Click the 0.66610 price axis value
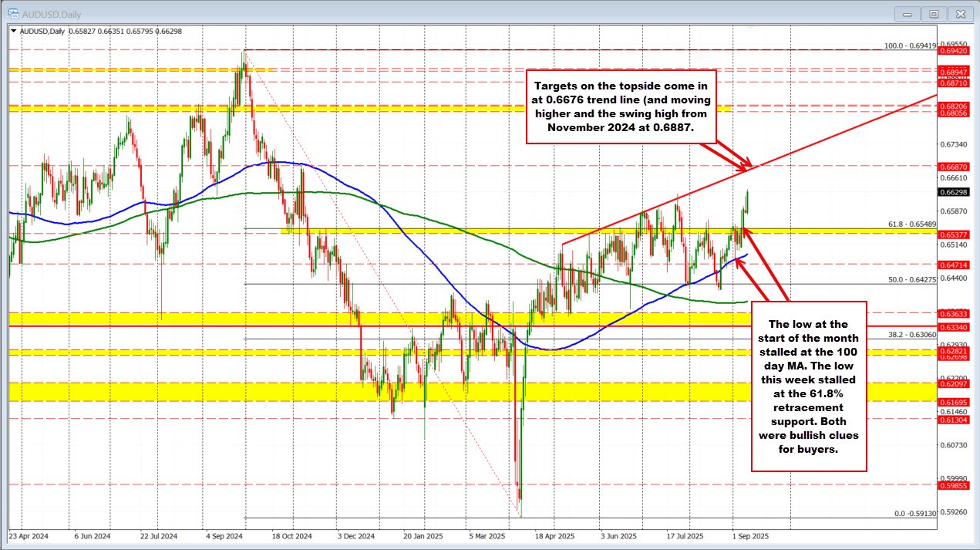 (x=953, y=177)
